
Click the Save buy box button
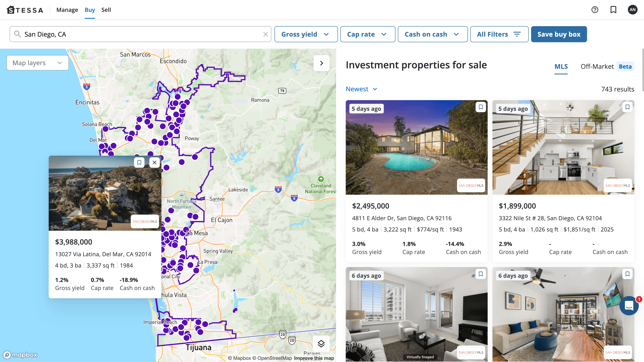pyautogui.click(x=559, y=34)
